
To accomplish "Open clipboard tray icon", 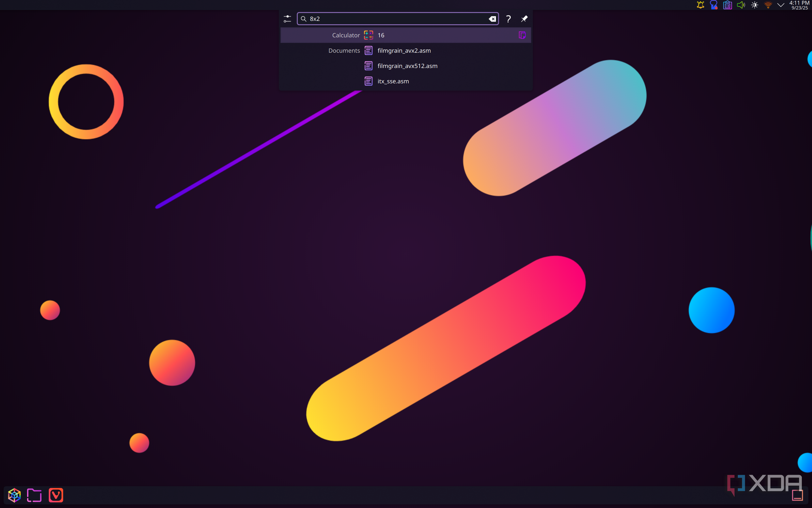I will click(727, 5).
